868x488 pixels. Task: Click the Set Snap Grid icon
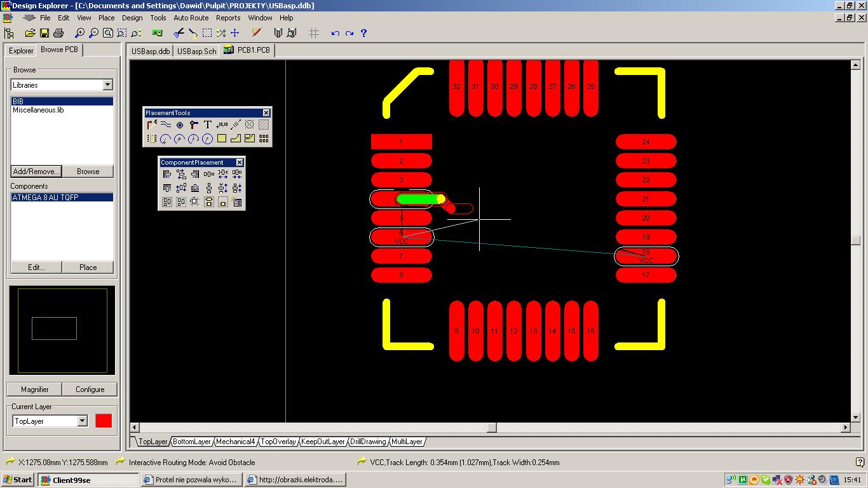[x=314, y=33]
